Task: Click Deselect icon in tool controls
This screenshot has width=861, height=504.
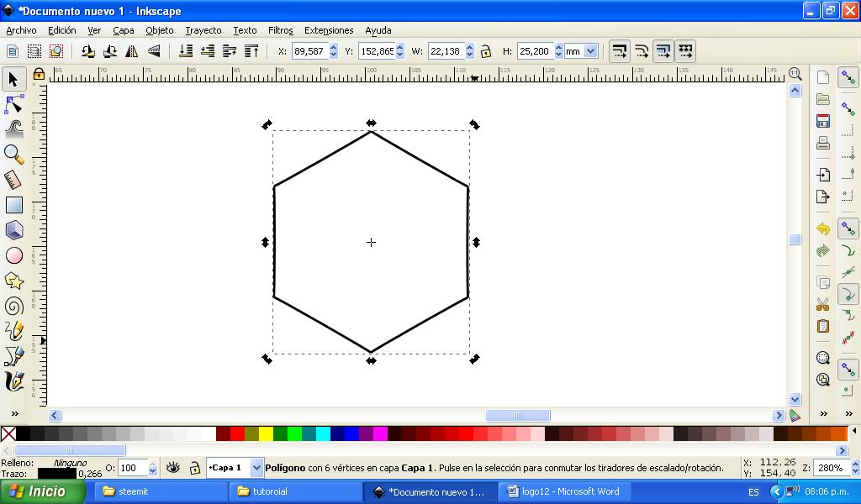Action: [x=56, y=51]
